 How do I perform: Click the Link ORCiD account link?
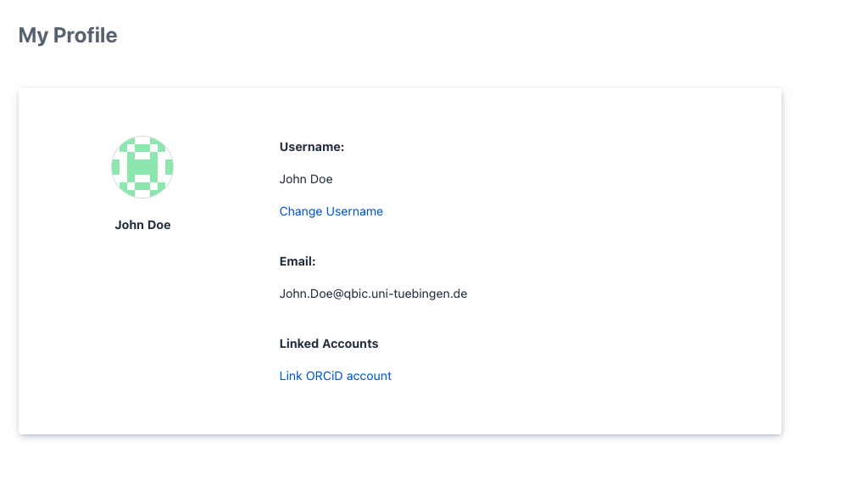pos(335,376)
